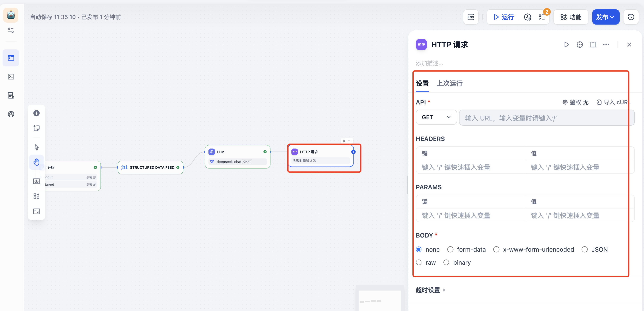This screenshot has height=311, width=644.
Task: Switch to the 上次运行 tab
Action: [x=449, y=83]
